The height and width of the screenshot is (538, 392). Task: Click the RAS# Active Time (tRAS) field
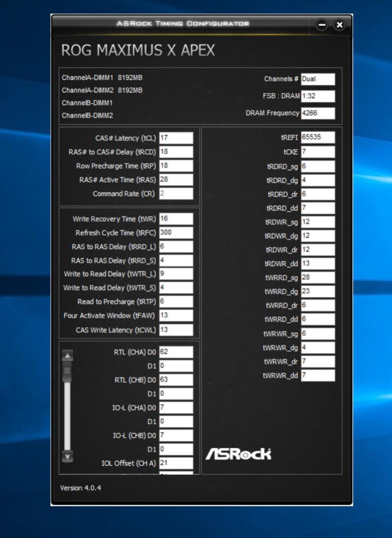176,180
